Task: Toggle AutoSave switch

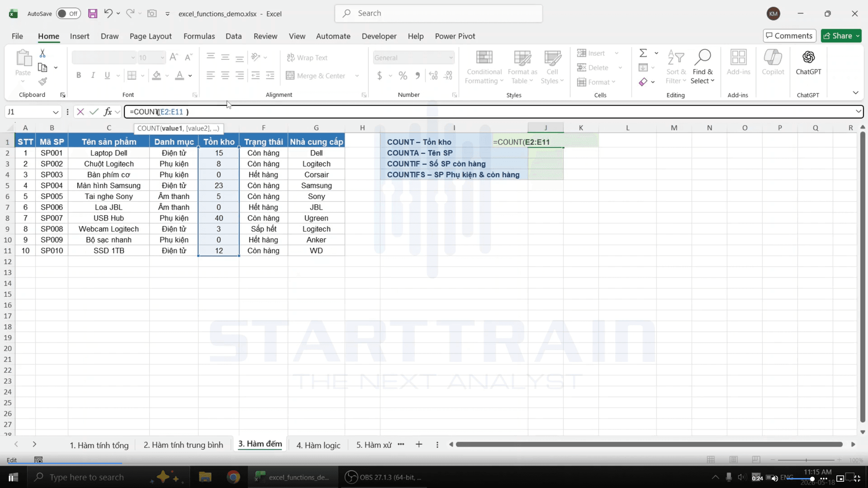Action: pyautogui.click(x=68, y=14)
